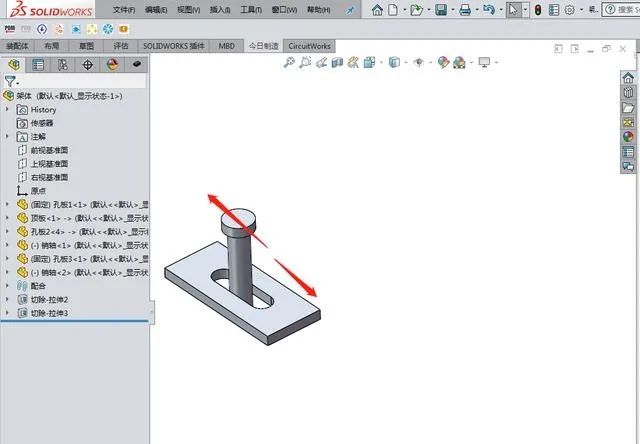Click the Dynamic Annotation Views icon
This screenshot has width=640, height=444.
click(x=353, y=62)
